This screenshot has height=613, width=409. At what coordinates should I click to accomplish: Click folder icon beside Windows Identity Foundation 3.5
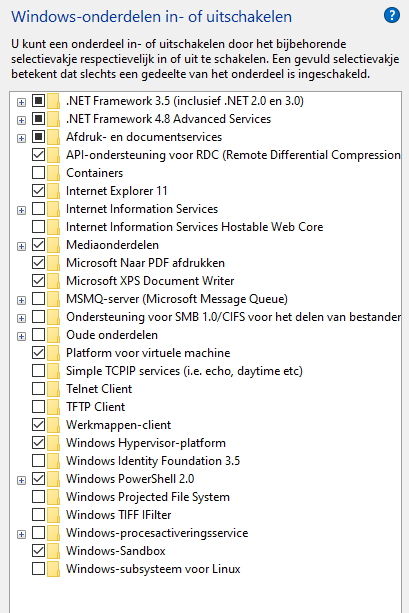(54, 461)
